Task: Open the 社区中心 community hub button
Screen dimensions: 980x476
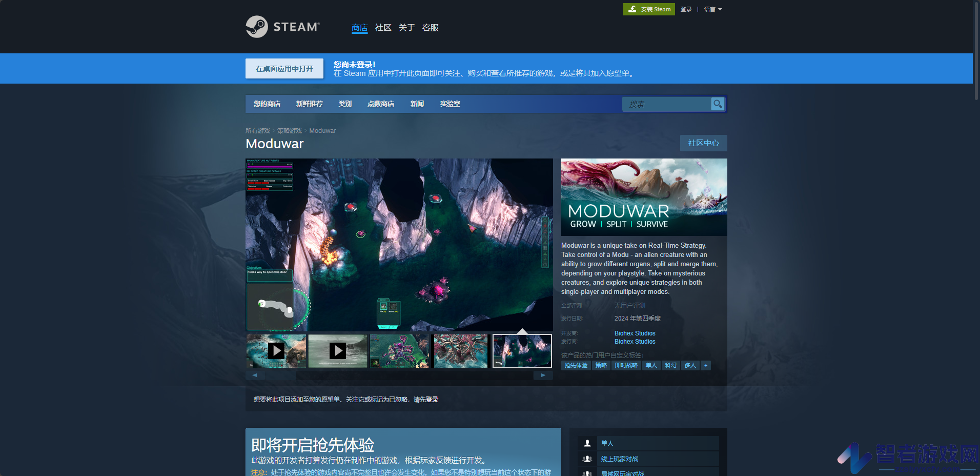Action: click(x=703, y=143)
